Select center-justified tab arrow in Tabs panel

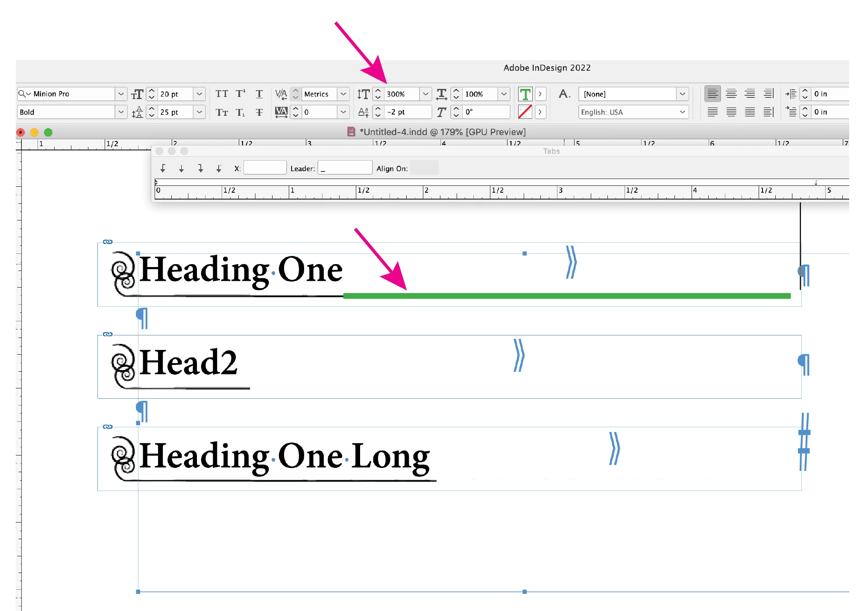(182, 168)
